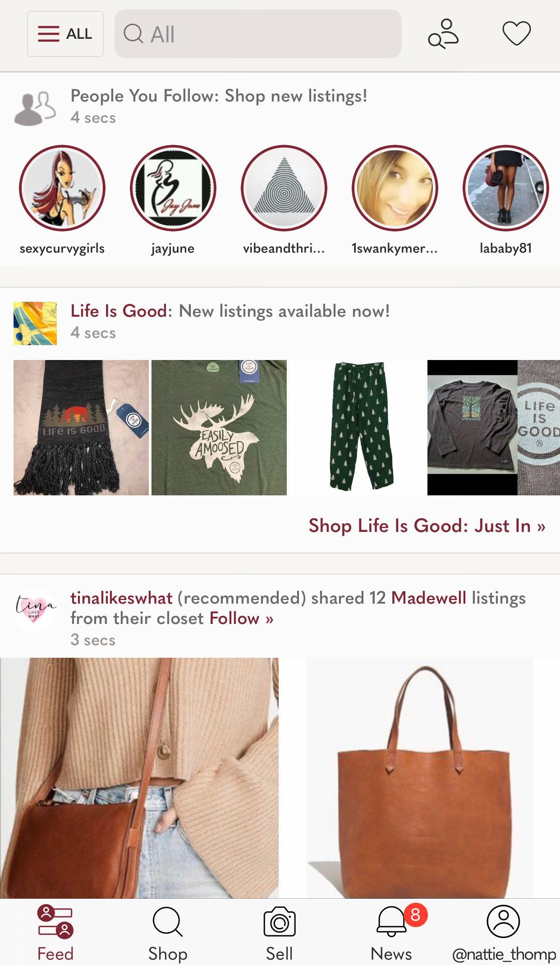This screenshot has height=965, width=560.
Task: Open tinalikeswhat user profile link
Action: (121, 598)
